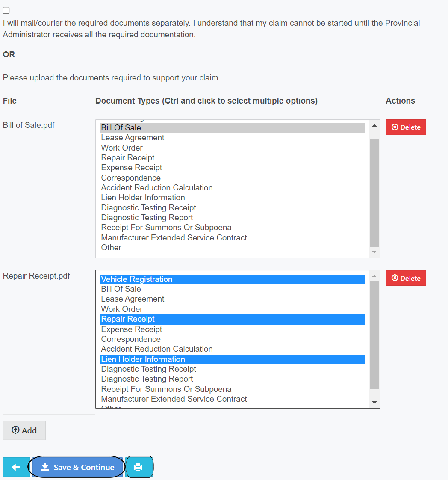This screenshot has height=480, width=448.
Task: Click the back arrow button
Action: (16, 467)
